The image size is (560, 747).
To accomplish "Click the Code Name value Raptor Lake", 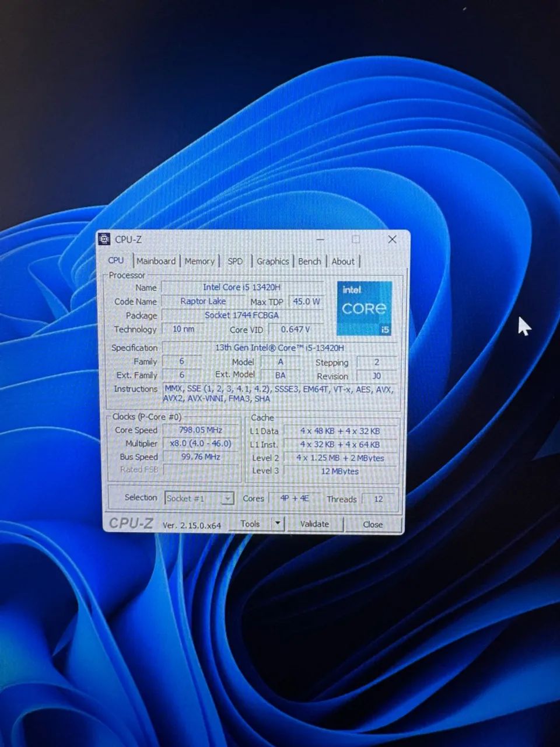I will [x=203, y=301].
